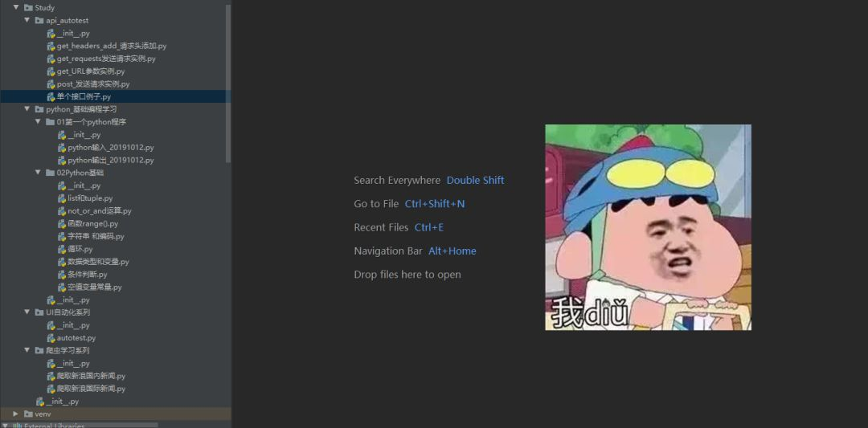
Task: Click the Recent Files Ctrl+E hint
Action: point(399,227)
